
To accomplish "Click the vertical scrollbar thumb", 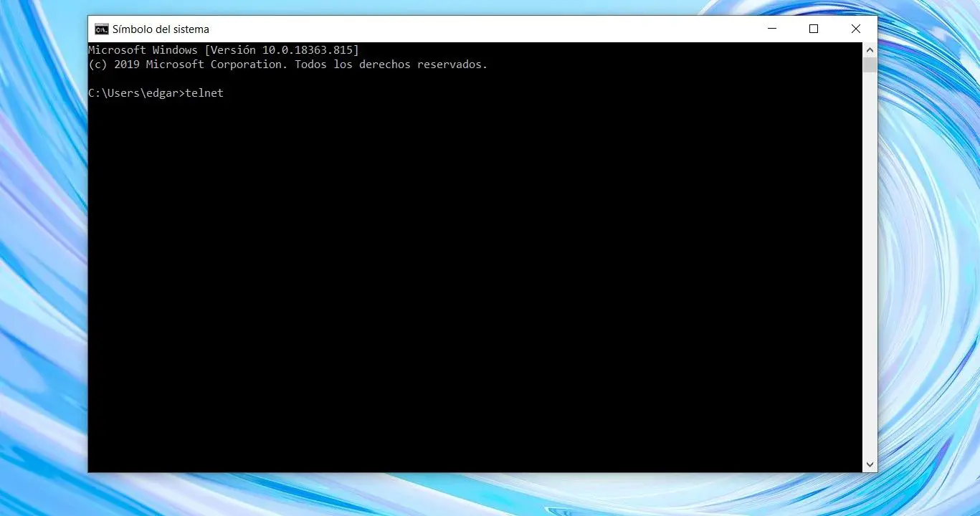I will 870,65.
